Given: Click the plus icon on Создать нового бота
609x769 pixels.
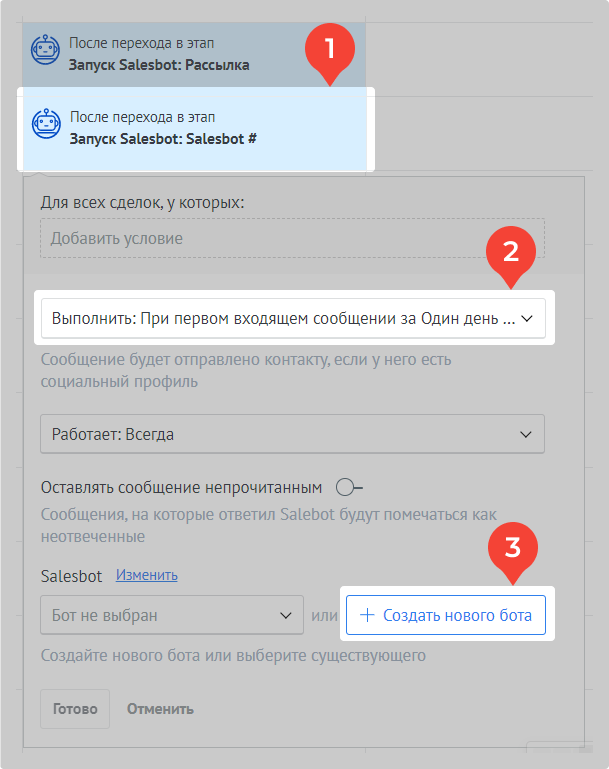Looking at the screenshot, I should pos(366,615).
